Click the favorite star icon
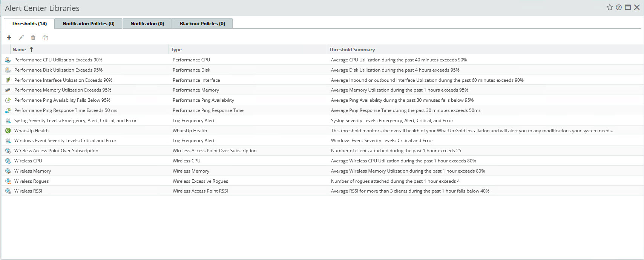 [610, 7]
